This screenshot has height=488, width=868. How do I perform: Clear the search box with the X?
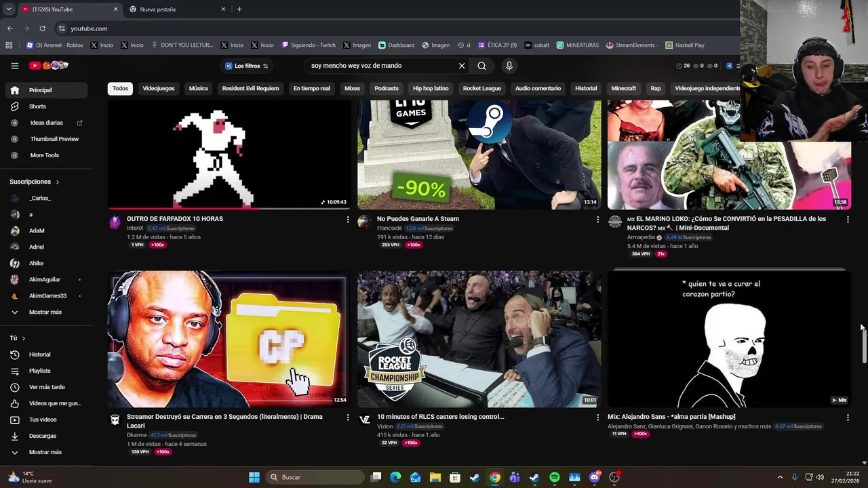pos(462,66)
